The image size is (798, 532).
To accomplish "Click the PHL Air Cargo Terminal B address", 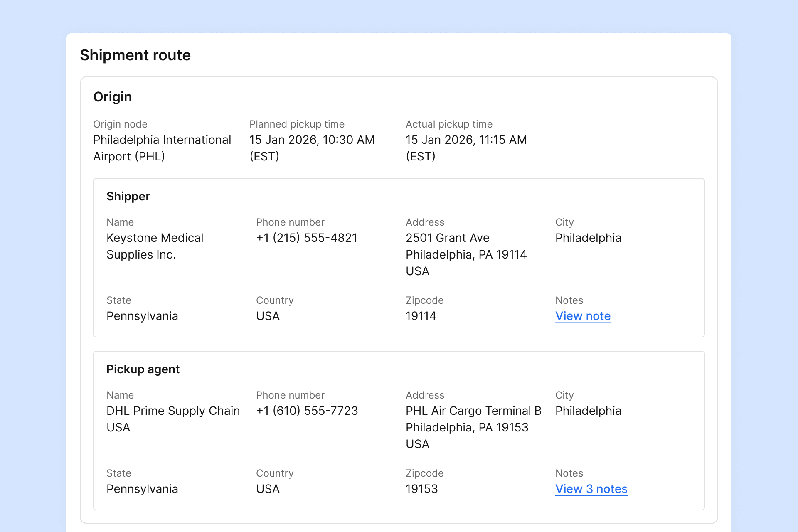I will (x=473, y=411).
